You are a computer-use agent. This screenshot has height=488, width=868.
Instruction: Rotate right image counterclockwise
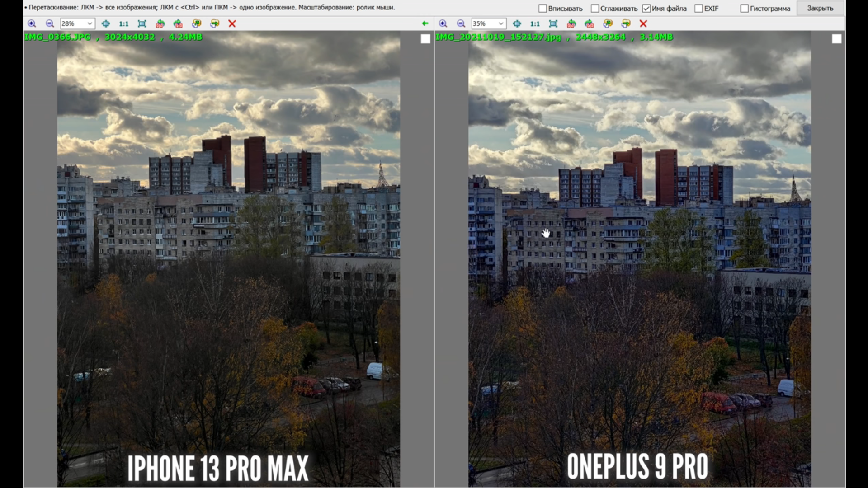click(x=571, y=23)
